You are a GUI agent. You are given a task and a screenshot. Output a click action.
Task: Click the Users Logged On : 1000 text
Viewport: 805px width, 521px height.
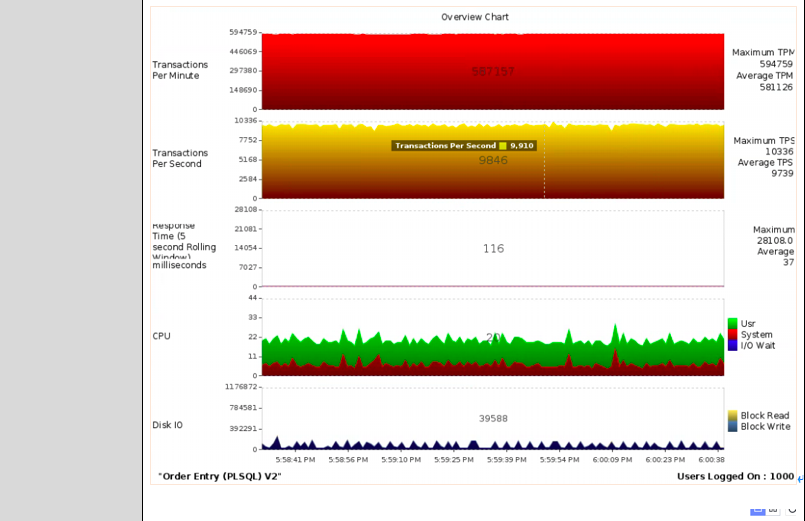pos(735,476)
